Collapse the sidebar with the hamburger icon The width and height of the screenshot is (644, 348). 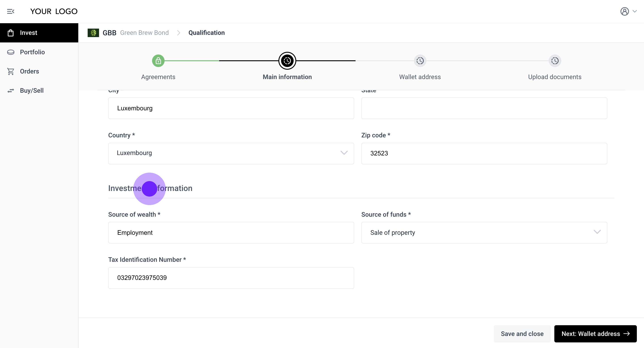[11, 11]
